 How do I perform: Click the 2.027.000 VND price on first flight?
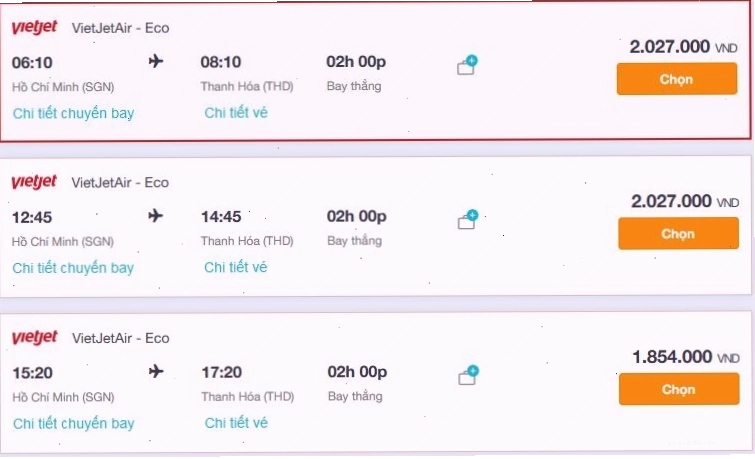[683, 47]
